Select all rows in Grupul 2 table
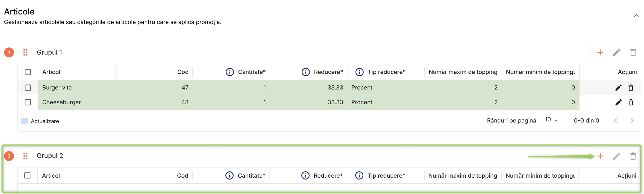The height and width of the screenshot is (194, 644). (x=27, y=175)
